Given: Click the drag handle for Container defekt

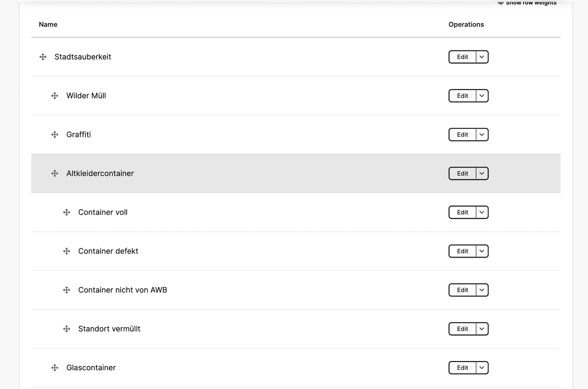Looking at the screenshot, I should (x=67, y=251).
